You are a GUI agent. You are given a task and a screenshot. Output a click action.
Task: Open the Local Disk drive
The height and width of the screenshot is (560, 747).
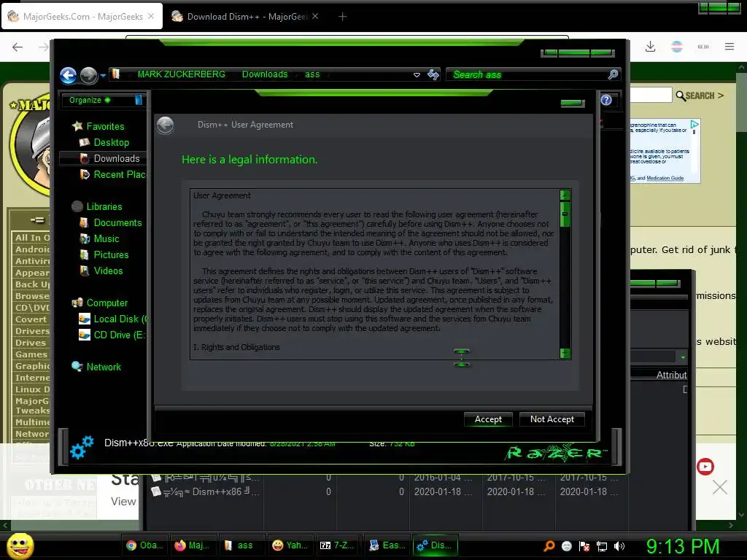pyautogui.click(x=112, y=319)
